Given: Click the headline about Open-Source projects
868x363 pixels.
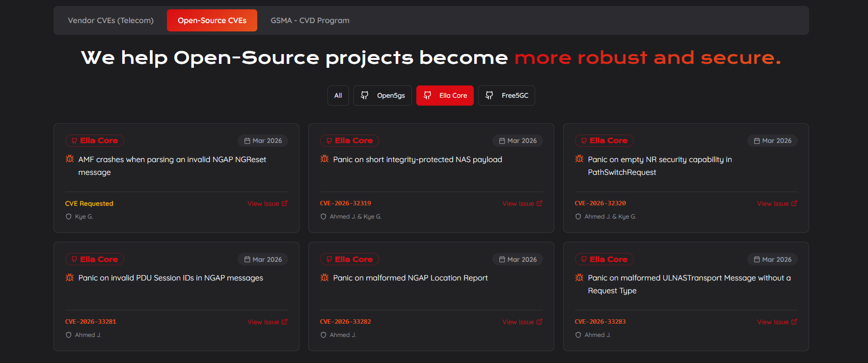Looking at the screenshot, I should (431, 57).
